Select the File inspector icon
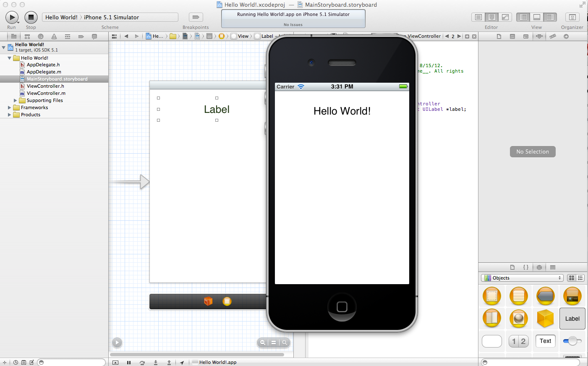This screenshot has width=588, height=366. pos(498,36)
